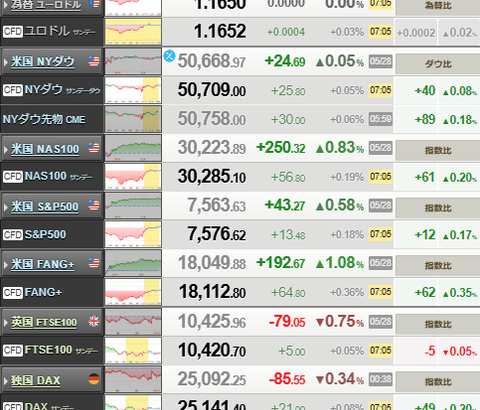480x410 pixels.
Task: Open the CFD NYダウ サンデーダウ mini chart
Action: click(133, 90)
